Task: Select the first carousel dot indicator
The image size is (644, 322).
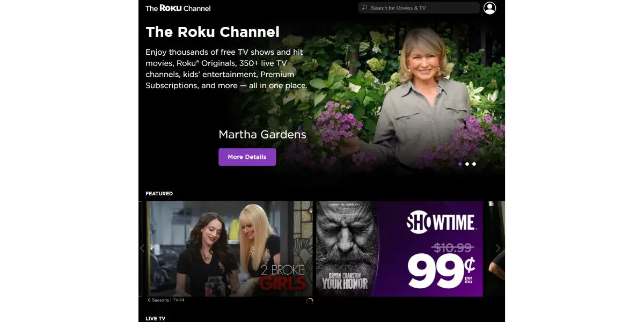Action: point(460,164)
